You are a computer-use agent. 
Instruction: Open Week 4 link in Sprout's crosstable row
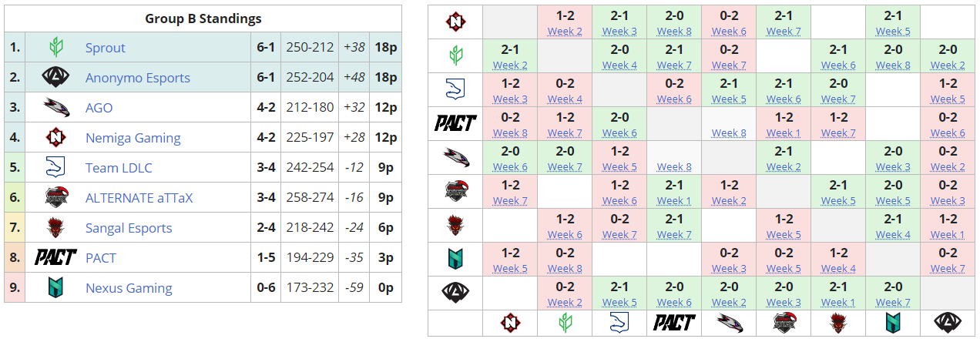point(619,65)
